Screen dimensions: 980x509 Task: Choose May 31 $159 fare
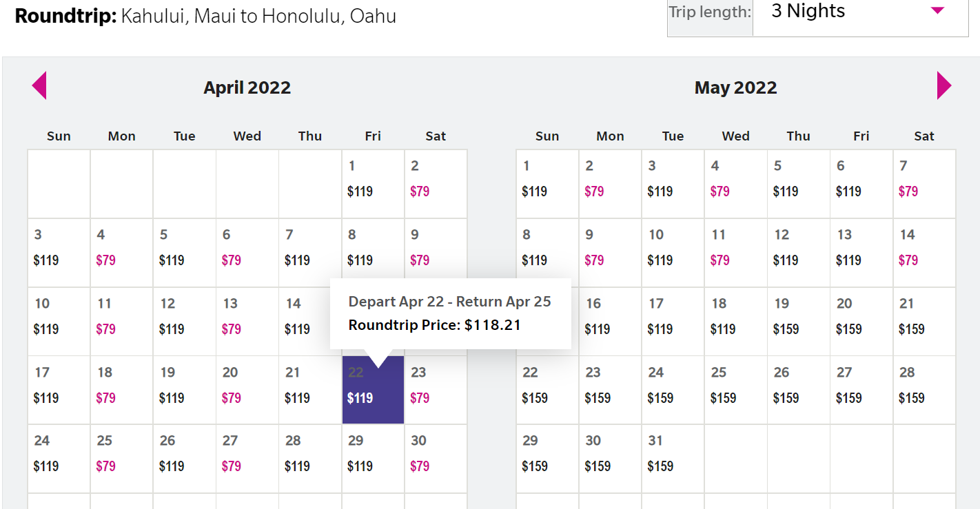coord(673,459)
